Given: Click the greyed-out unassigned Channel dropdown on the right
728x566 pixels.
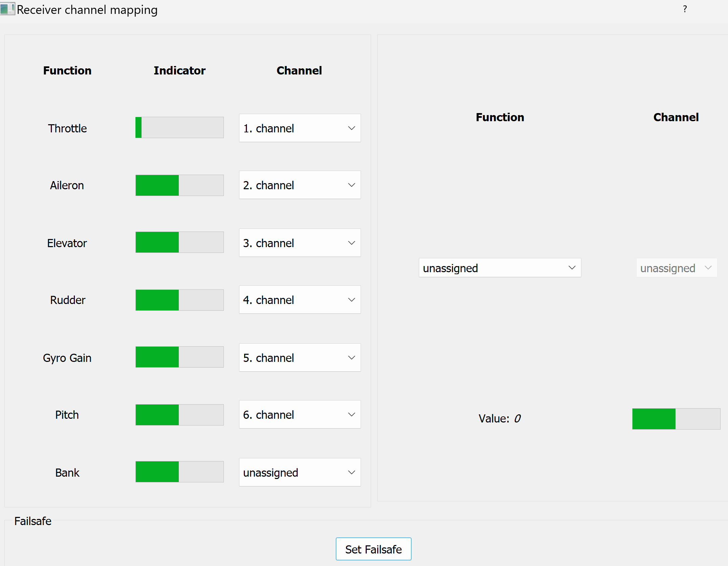Looking at the screenshot, I should tap(676, 268).
